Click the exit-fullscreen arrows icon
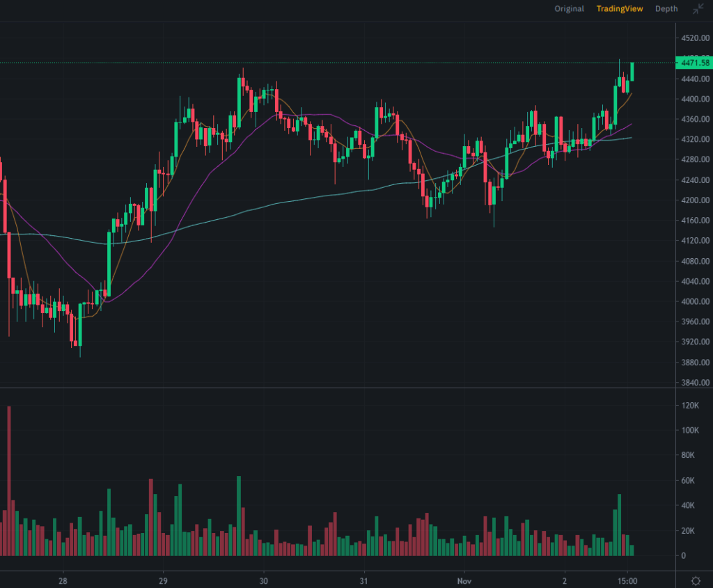 click(x=697, y=9)
